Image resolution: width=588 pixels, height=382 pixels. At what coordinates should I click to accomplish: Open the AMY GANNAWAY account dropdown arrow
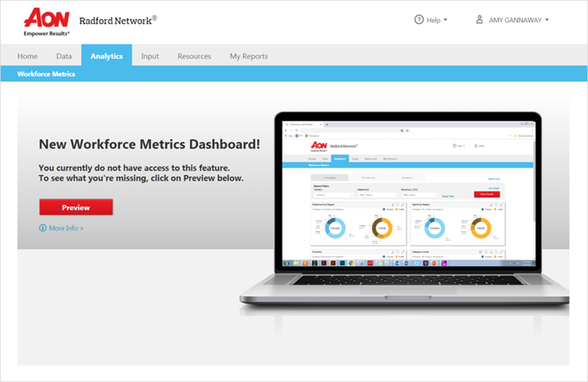pyautogui.click(x=547, y=20)
